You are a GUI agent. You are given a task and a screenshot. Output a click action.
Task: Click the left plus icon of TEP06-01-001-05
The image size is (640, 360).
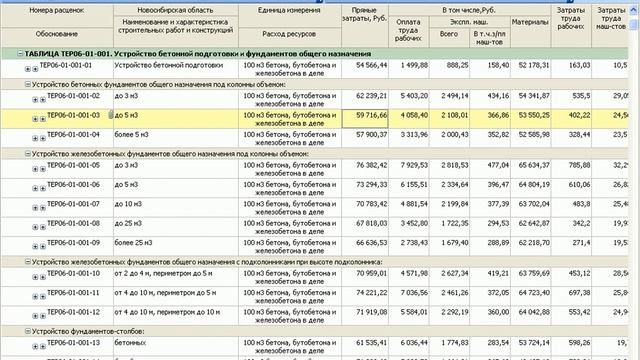click(35, 169)
